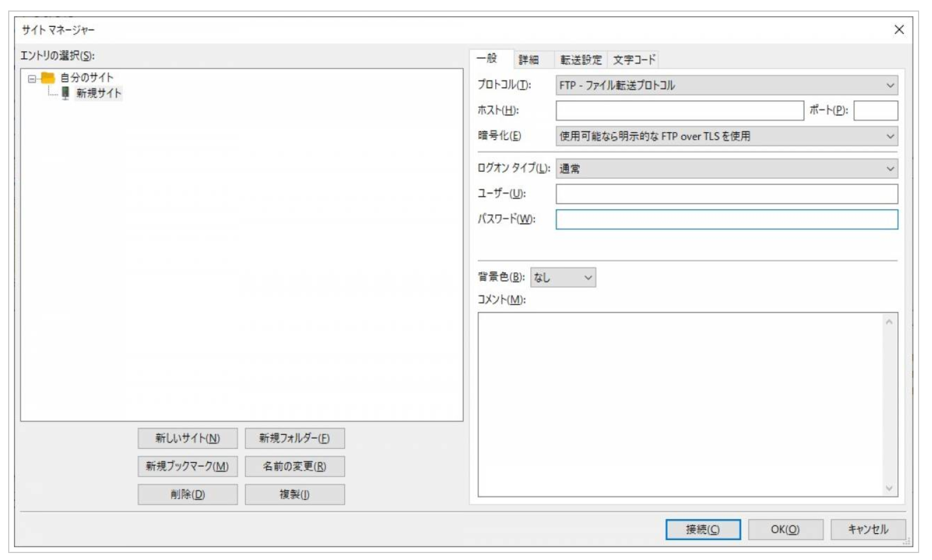Click the キャンセル cancel button
932x560 pixels.
868,530
